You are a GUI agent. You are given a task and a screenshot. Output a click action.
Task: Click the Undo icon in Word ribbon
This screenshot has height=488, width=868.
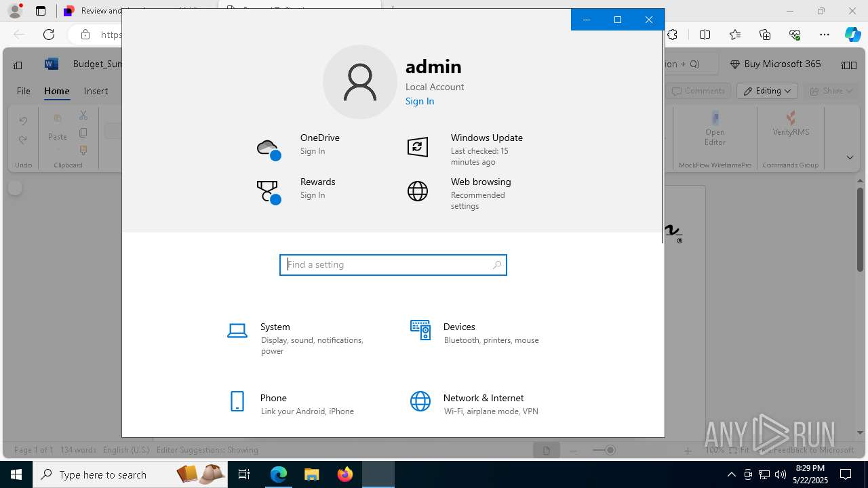click(23, 121)
